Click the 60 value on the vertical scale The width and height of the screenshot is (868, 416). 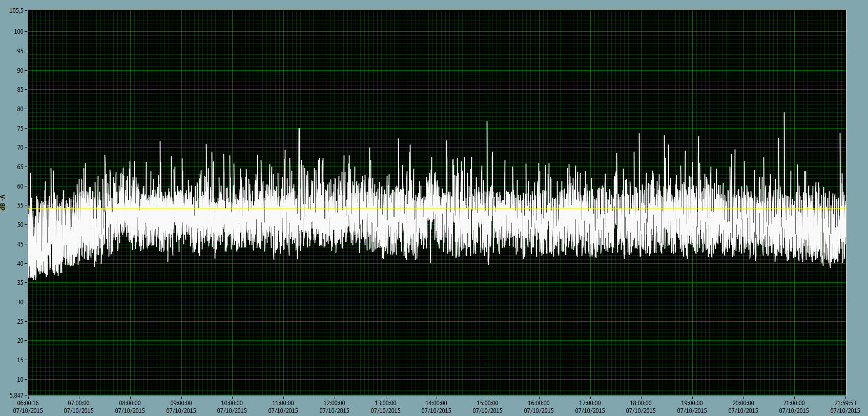pyautogui.click(x=21, y=186)
